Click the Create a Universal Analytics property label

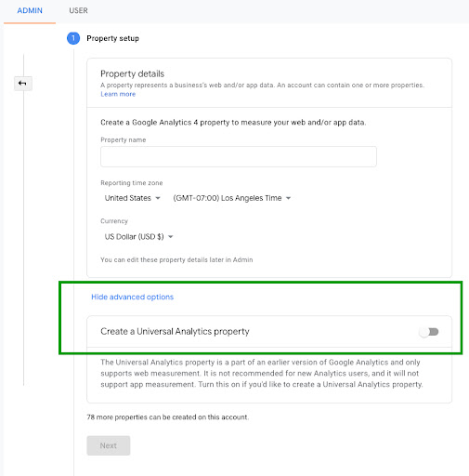click(175, 331)
